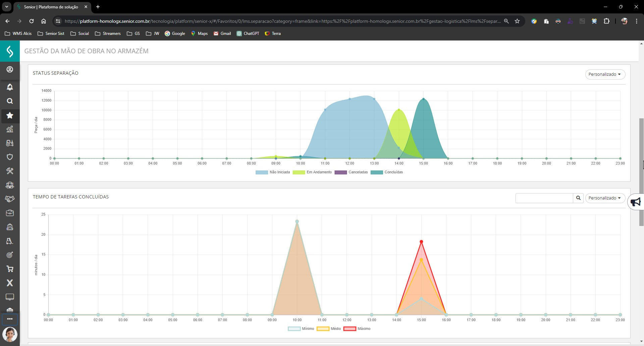Open the Maps bookmark

tap(199, 34)
